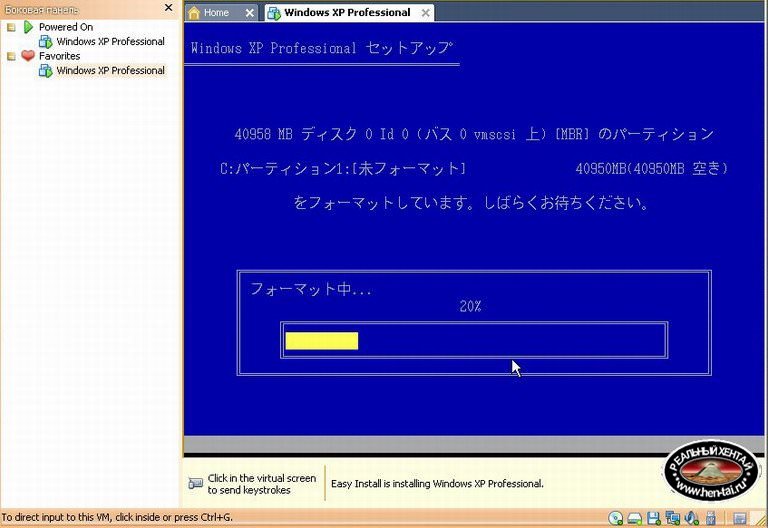This screenshot has width=768, height=528.
Task: Click the floppy drive status icon
Action: pos(653,518)
